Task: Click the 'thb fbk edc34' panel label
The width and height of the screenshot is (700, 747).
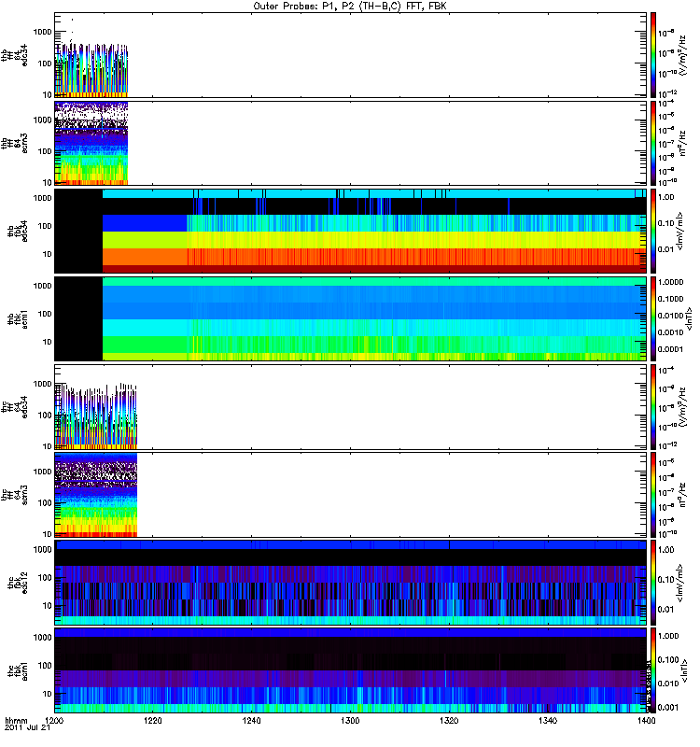Action: (x=18, y=231)
